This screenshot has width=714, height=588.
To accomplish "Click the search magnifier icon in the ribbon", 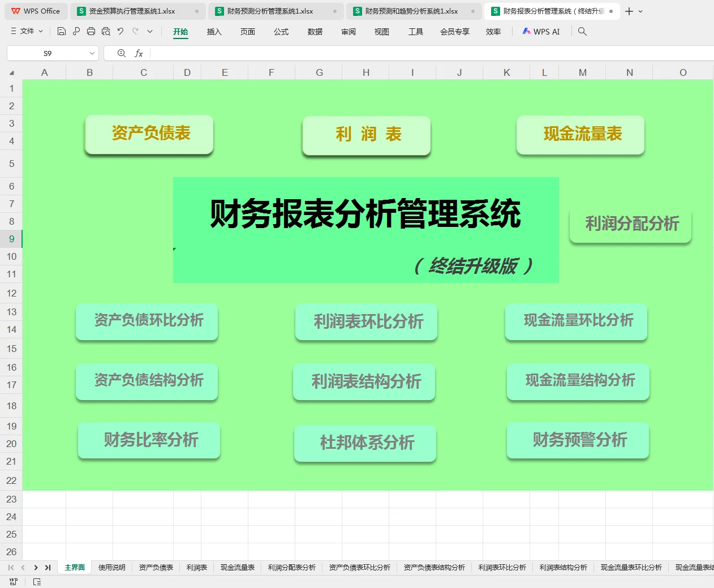I will 582,32.
